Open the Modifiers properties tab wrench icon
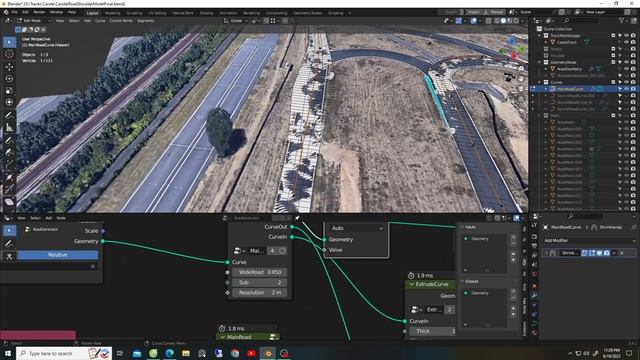640x360 pixels. coord(534,295)
